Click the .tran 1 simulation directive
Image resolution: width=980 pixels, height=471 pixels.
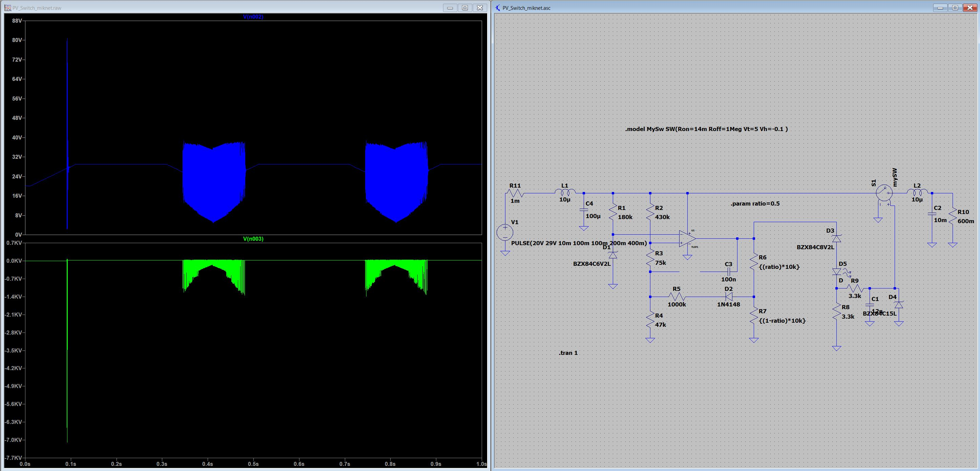pos(568,353)
